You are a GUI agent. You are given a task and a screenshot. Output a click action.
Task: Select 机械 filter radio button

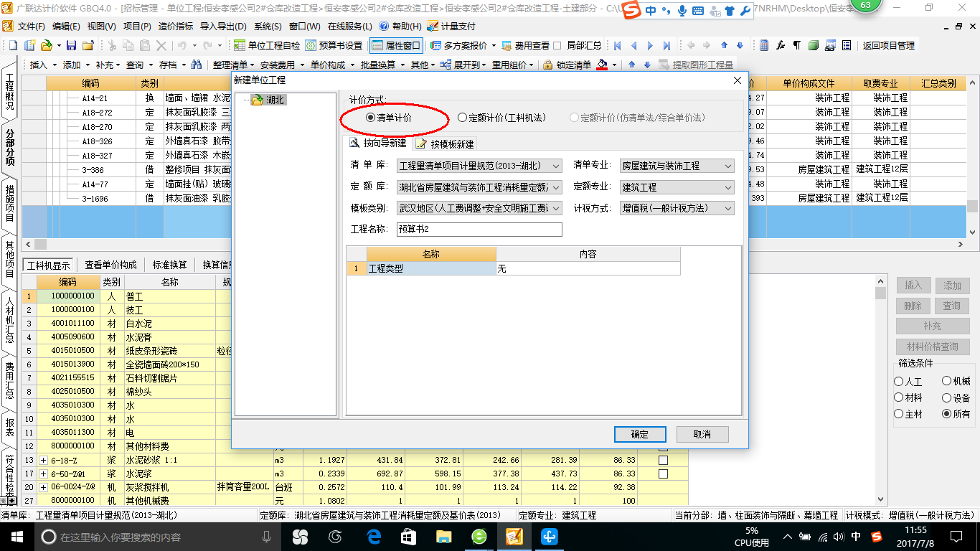pos(947,382)
